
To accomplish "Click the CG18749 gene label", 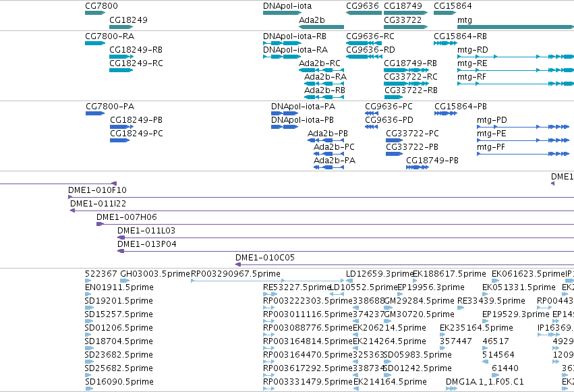I will point(403,6).
